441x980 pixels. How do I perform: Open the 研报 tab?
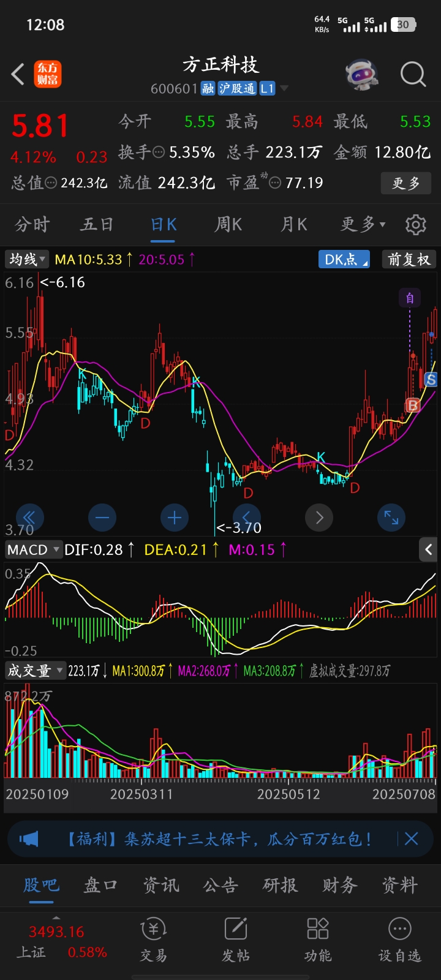(281, 885)
